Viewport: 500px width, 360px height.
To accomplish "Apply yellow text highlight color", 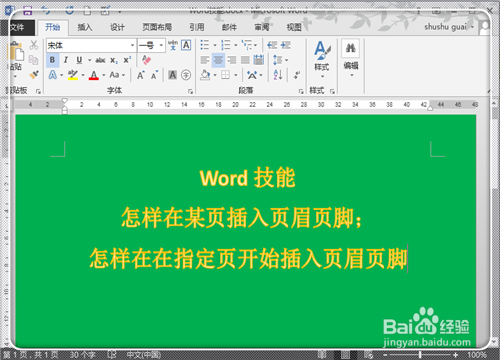I will [73, 75].
